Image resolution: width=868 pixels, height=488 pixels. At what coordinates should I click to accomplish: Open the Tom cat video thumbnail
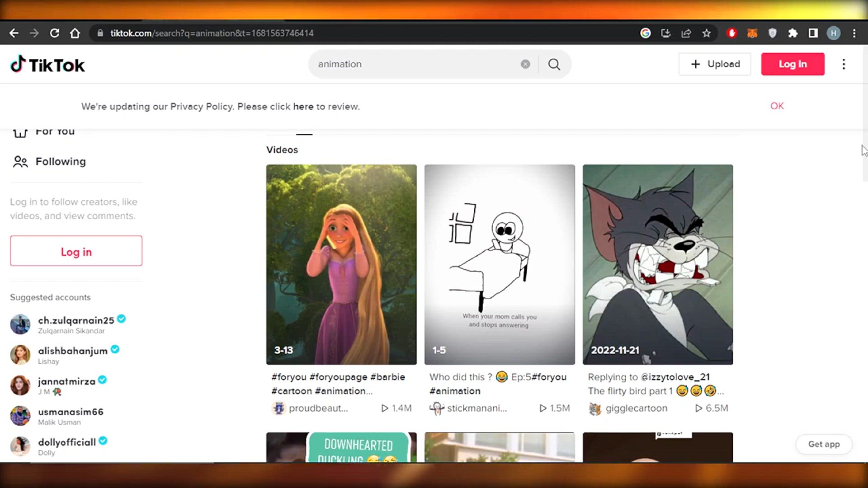point(658,264)
